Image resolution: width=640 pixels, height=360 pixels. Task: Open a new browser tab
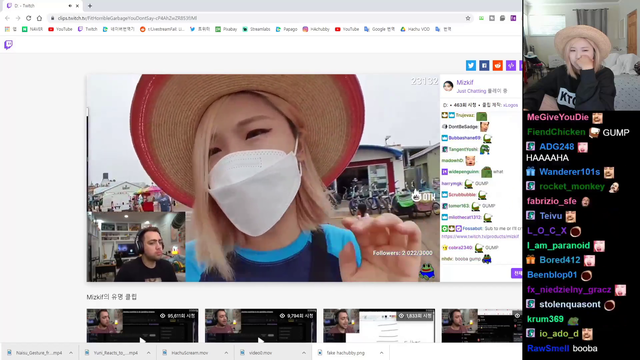coord(90,6)
